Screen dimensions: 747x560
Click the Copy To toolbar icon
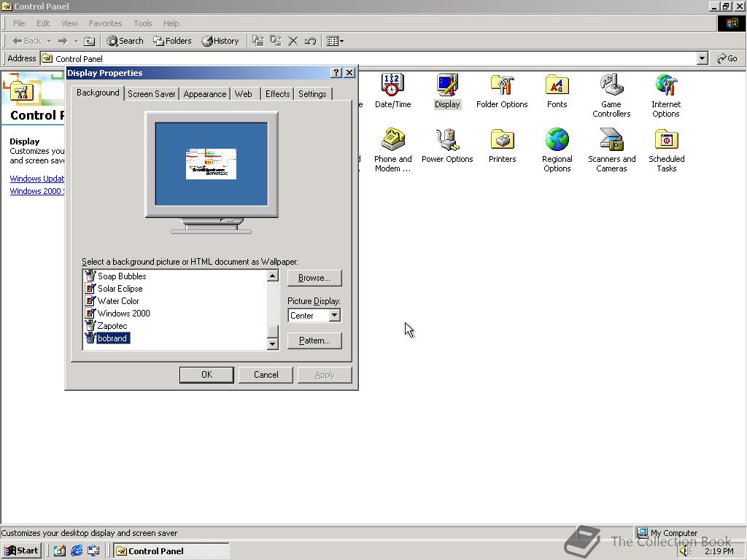[x=275, y=41]
